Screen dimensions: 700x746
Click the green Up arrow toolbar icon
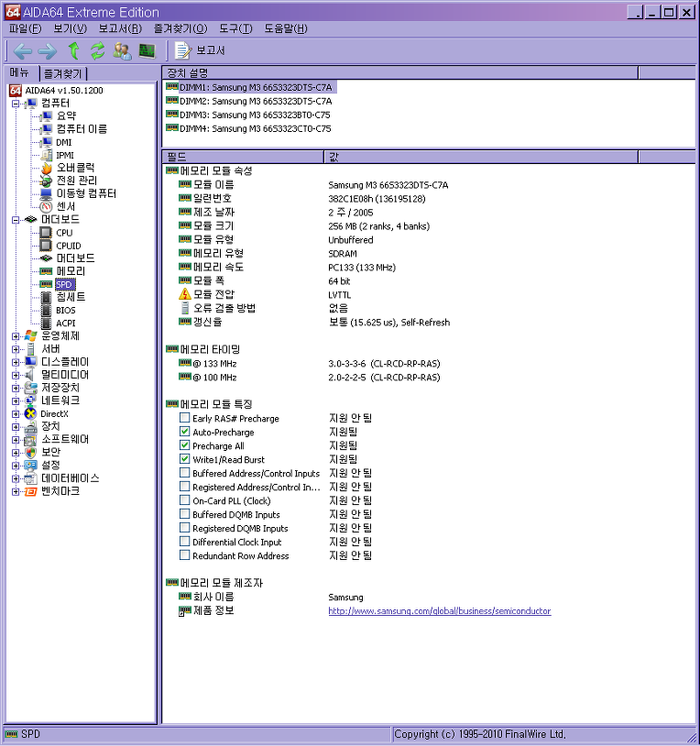point(73,50)
